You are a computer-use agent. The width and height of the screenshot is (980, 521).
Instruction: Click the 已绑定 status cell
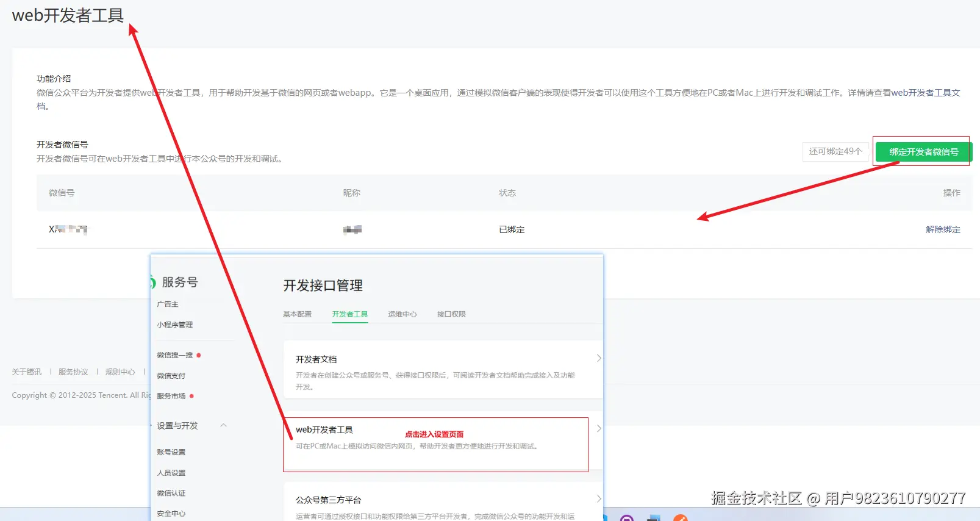[x=512, y=229]
